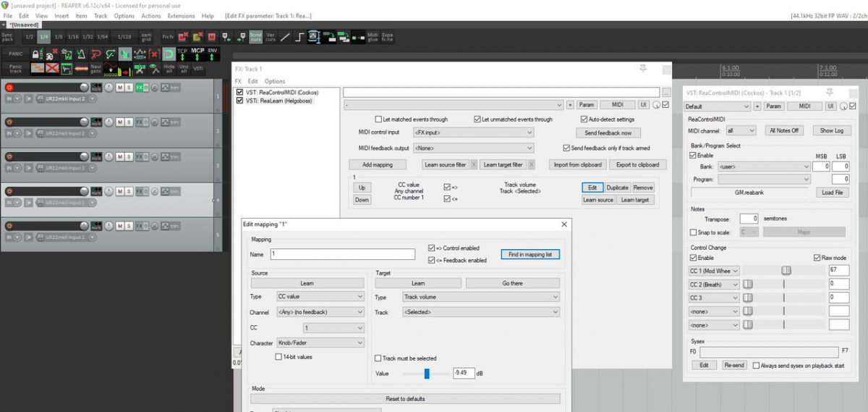Screen dimensions: 868x412
Task: Open the MIDI control input dropdown
Action: [473, 133]
